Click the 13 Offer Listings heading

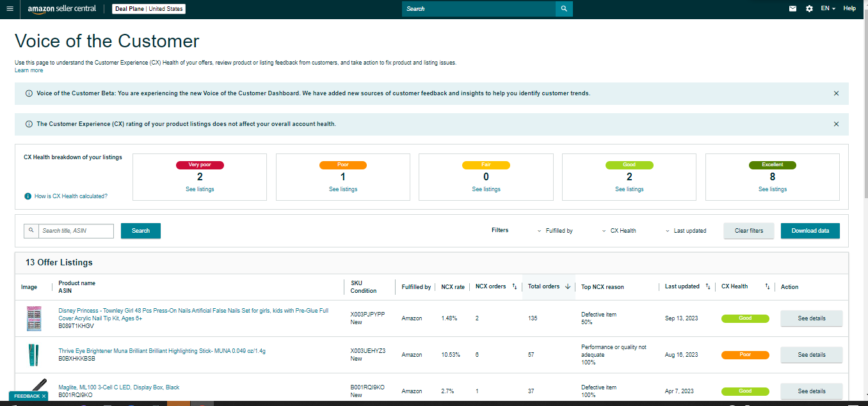point(59,263)
